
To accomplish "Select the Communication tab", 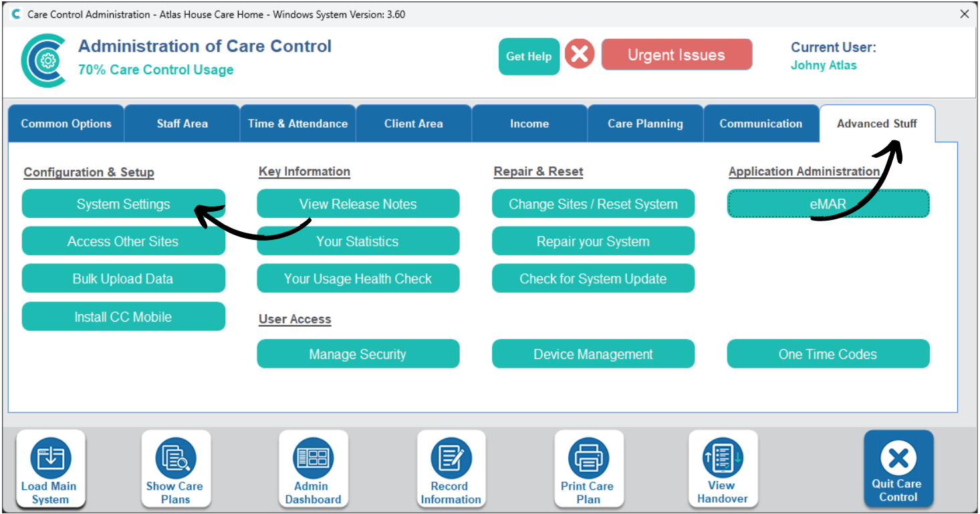I will point(761,124).
